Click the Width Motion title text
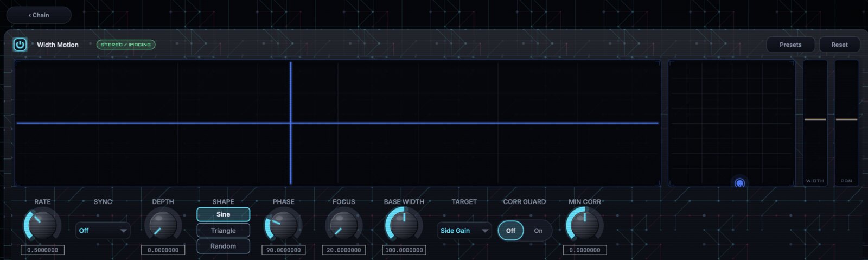868x260 pixels. pos(58,45)
